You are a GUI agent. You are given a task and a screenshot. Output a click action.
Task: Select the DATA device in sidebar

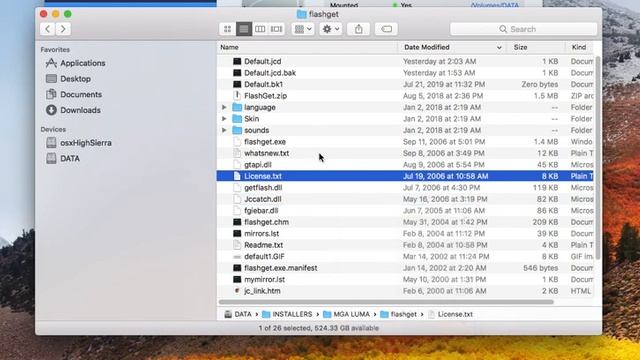pyautogui.click(x=63, y=158)
